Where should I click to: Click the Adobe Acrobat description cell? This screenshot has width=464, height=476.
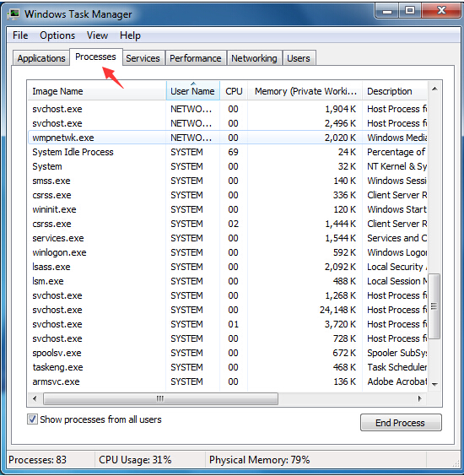[397, 381]
